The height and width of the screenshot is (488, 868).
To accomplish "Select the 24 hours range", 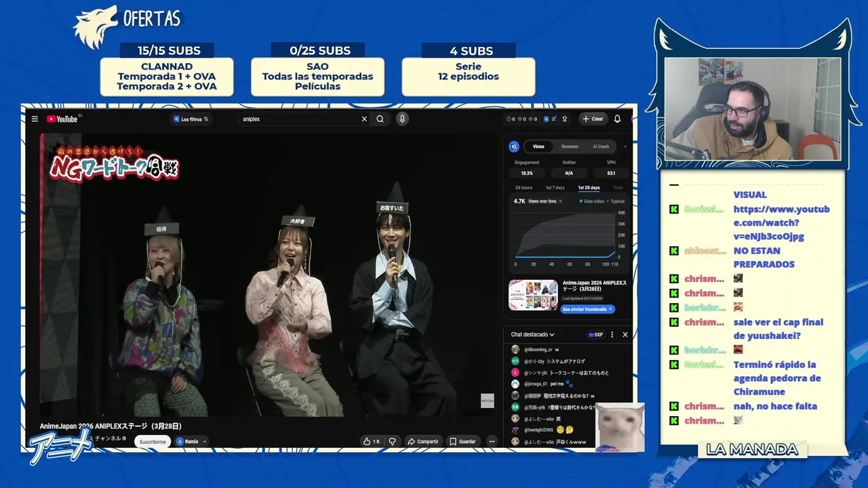I will click(524, 188).
